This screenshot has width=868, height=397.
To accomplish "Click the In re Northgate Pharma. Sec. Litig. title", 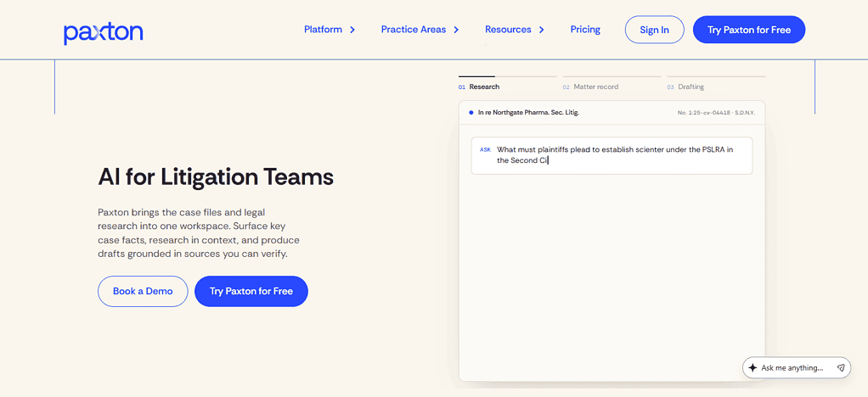I will tap(528, 112).
